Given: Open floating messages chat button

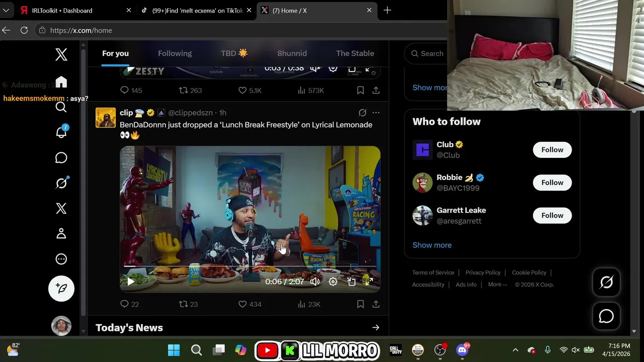Looking at the screenshot, I should point(606,316).
